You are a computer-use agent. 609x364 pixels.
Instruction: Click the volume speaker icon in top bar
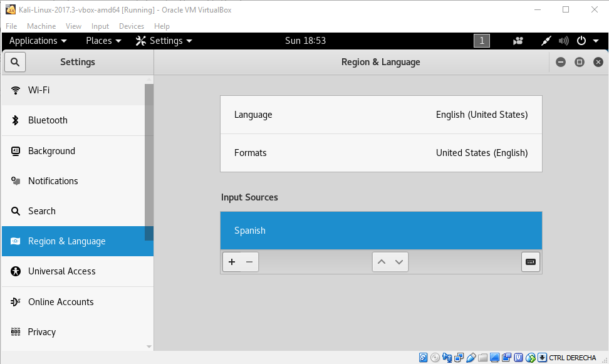[x=563, y=41]
